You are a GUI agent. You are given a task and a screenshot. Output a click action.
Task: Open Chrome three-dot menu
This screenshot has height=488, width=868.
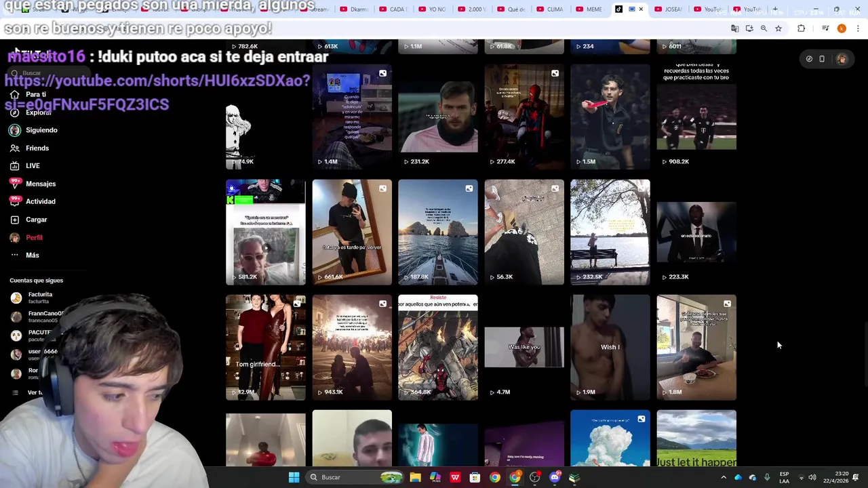(x=858, y=28)
